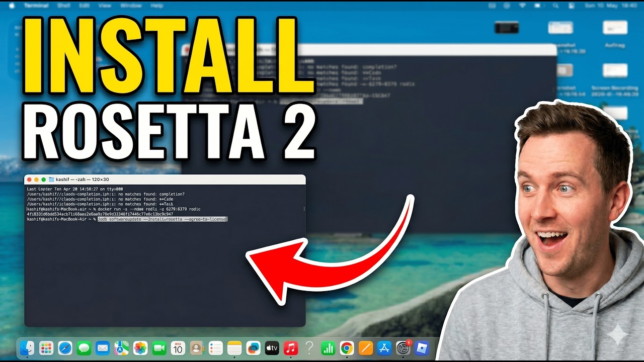Launch Google Chrome from the Dock
This screenshot has height=362, width=644.
click(x=347, y=347)
